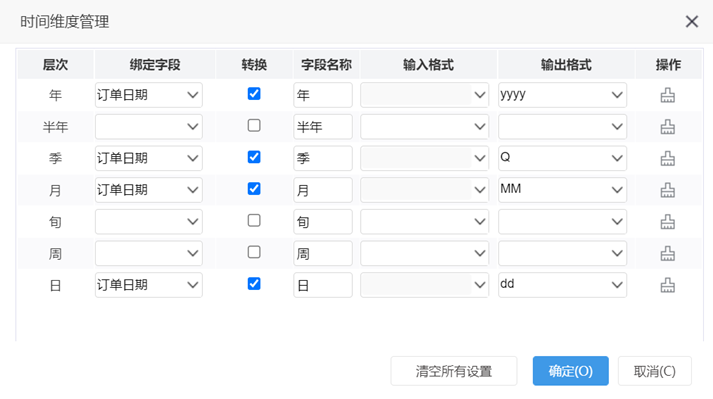This screenshot has width=713, height=399.
Task: Open 输出格式 dropdown showing dd
Action: [562, 285]
